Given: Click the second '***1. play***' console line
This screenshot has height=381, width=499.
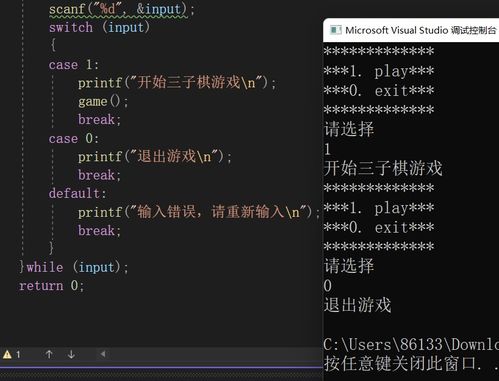Looking at the screenshot, I should [x=379, y=208].
